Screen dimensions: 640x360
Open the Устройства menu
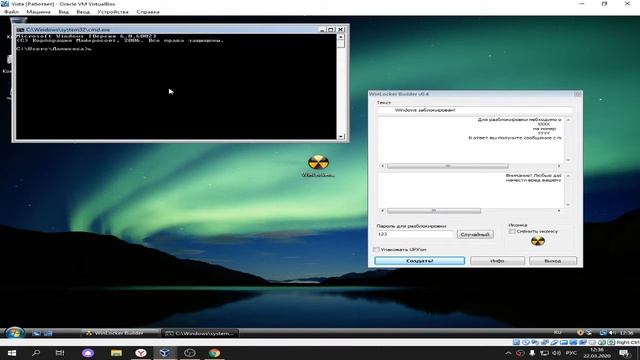coord(113,12)
